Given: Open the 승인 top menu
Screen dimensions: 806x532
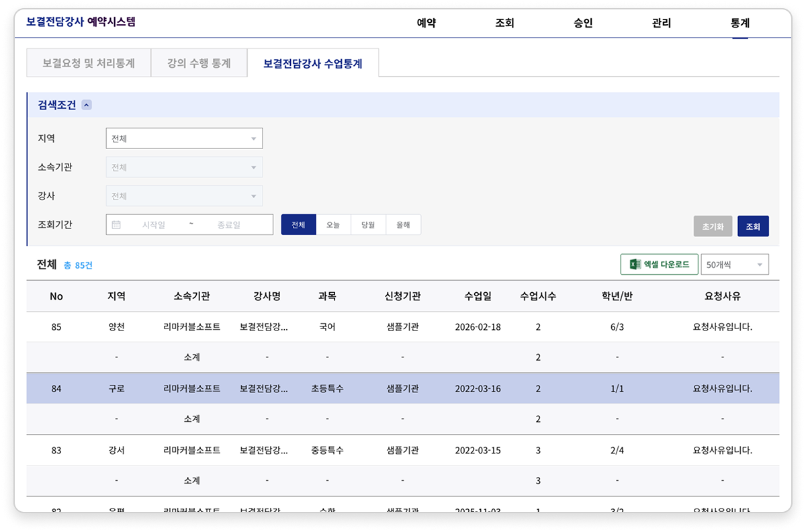Looking at the screenshot, I should tap(583, 23).
